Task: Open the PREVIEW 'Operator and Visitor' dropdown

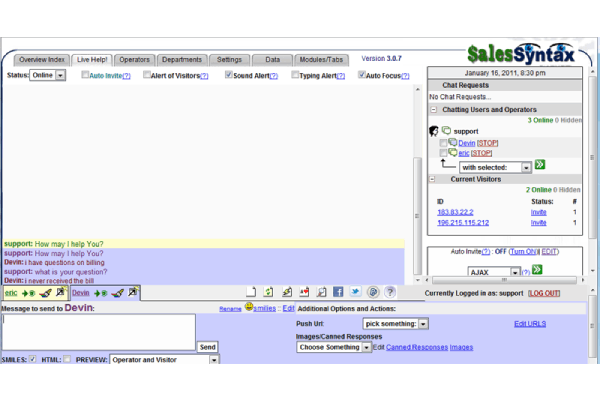Action: (x=165, y=360)
